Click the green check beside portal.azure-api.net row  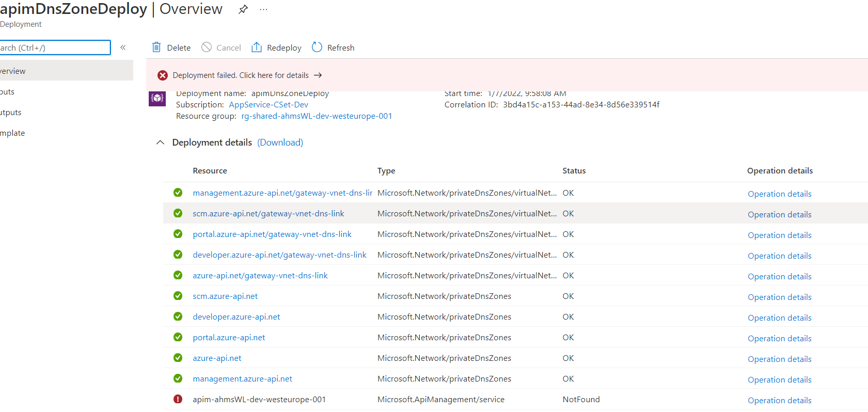click(x=178, y=337)
